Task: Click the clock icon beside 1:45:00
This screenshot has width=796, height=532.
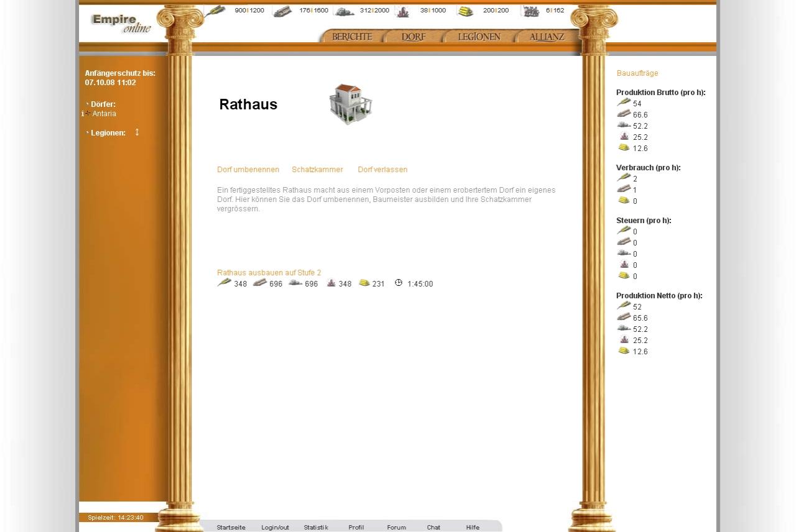Action: click(x=399, y=283)
